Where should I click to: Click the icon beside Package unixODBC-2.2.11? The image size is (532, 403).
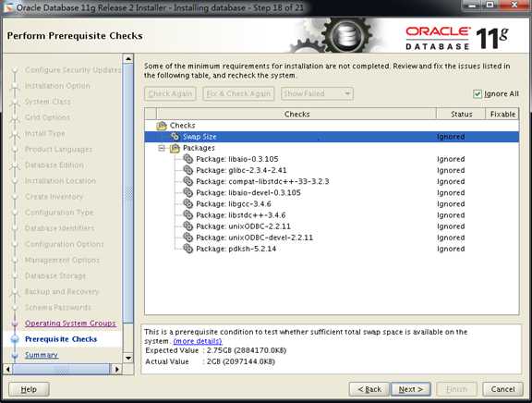click(x=188, y=226)
